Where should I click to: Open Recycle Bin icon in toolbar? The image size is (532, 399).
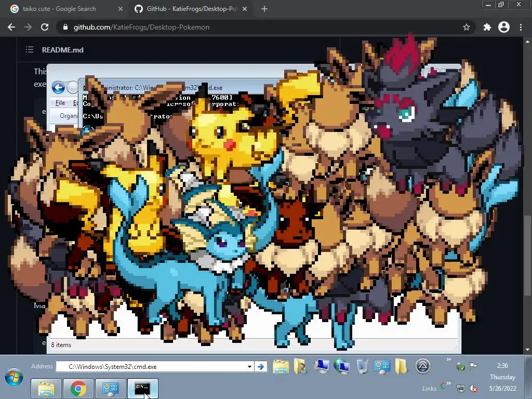362,366
